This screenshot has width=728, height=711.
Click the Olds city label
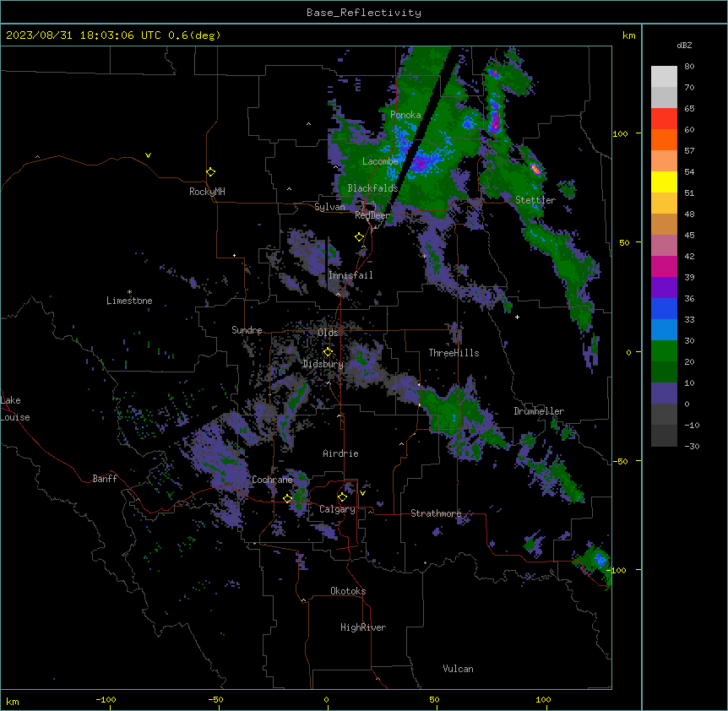(328, 333)
